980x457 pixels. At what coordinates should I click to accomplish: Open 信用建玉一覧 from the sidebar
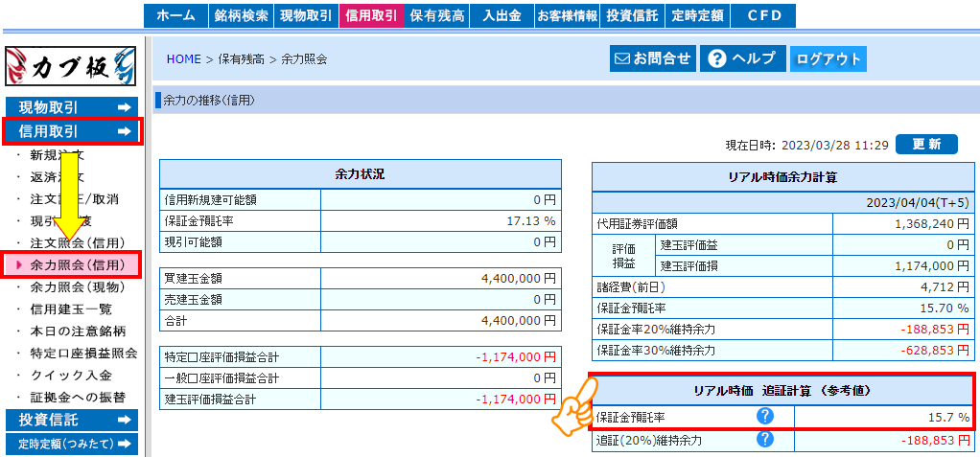pyautogui.click(x=71, y=308)
